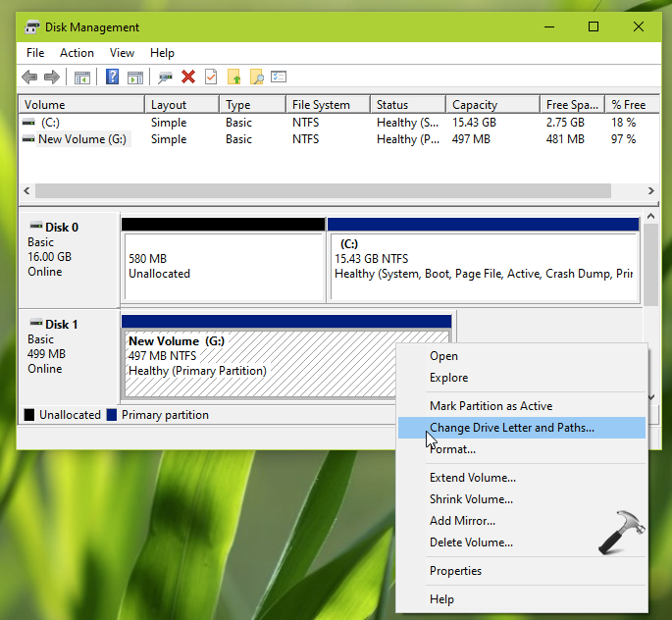Click the blue Help question mark icon
This screenshot has height=620, width=672.
point(113,77)
